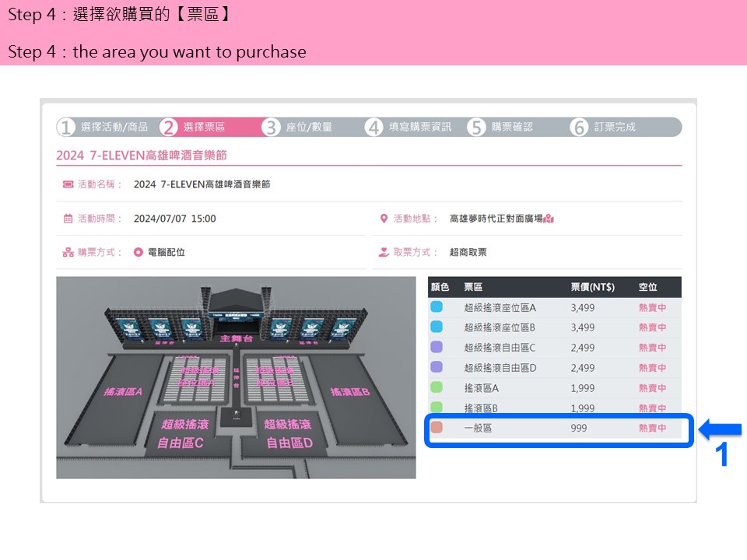Select the 電腦配位 radio button

pos(139,252)
